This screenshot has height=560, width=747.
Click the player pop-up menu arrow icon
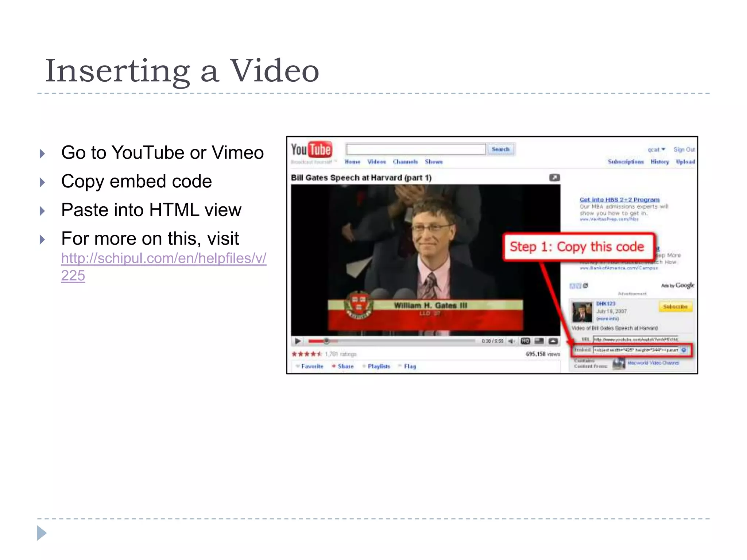coord(553,341)
